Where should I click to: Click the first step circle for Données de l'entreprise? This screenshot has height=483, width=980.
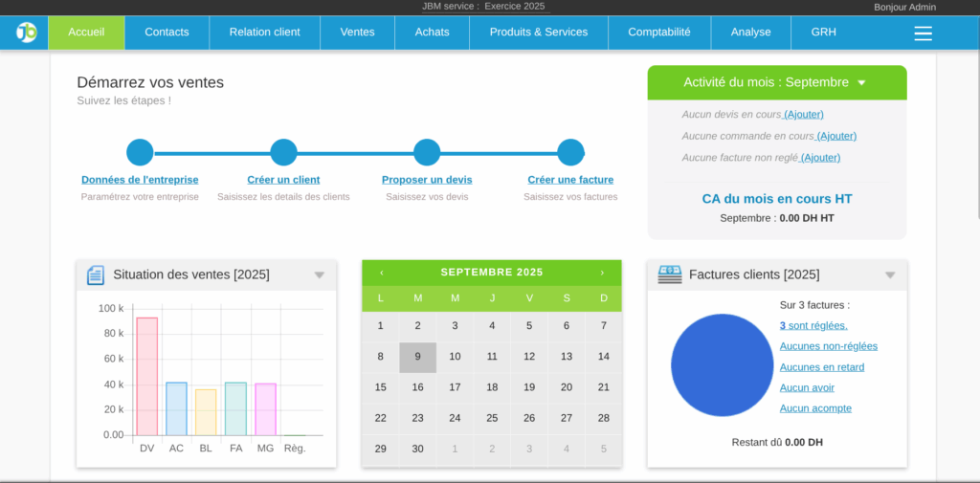click(140, 152)
